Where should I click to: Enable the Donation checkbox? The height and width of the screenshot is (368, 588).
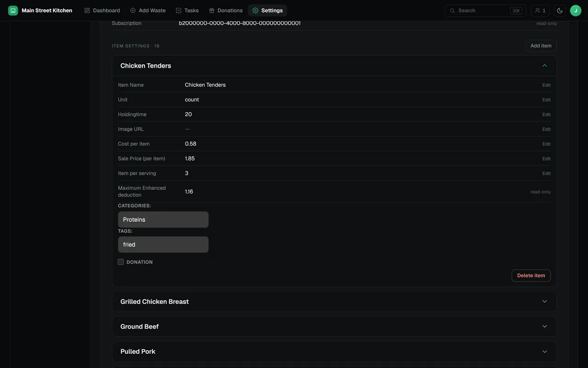pyautogui.click(x=121, y=262)
